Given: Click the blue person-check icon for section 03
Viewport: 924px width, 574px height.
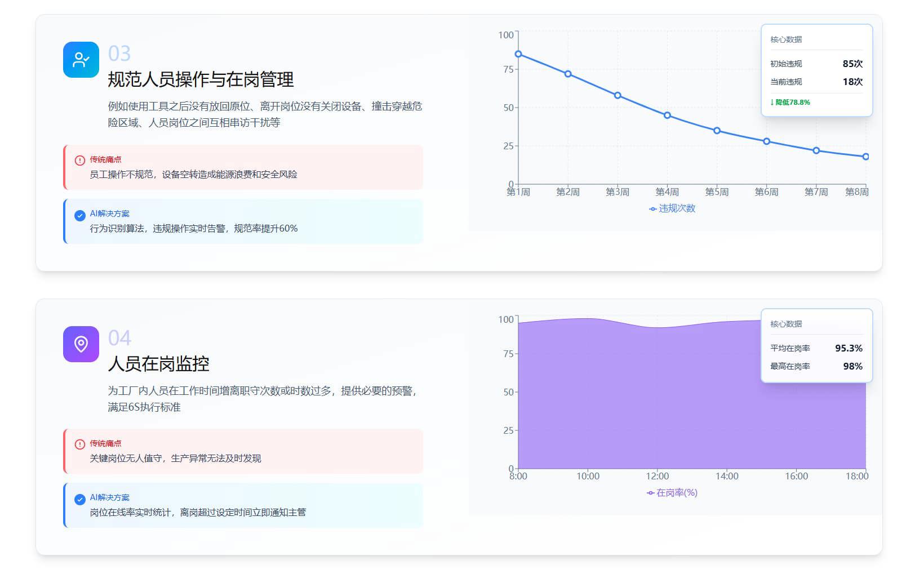Looking at the screenshot, I should (81, 60).
